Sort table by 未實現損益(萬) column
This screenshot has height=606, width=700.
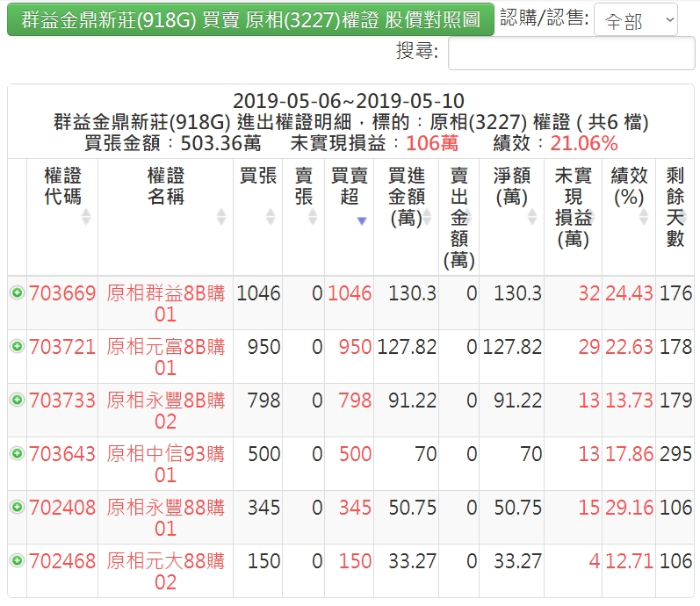pyautogui.click(x=573, y=207)
